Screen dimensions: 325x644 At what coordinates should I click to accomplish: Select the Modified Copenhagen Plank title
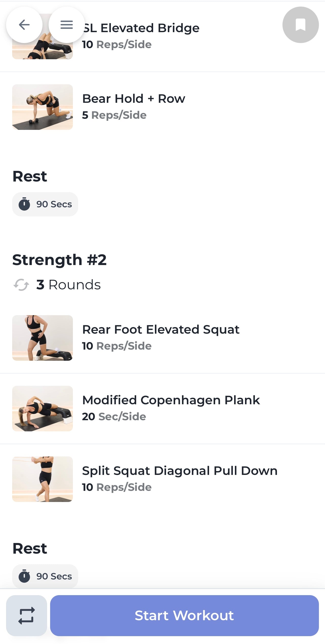tap(171, 400)
